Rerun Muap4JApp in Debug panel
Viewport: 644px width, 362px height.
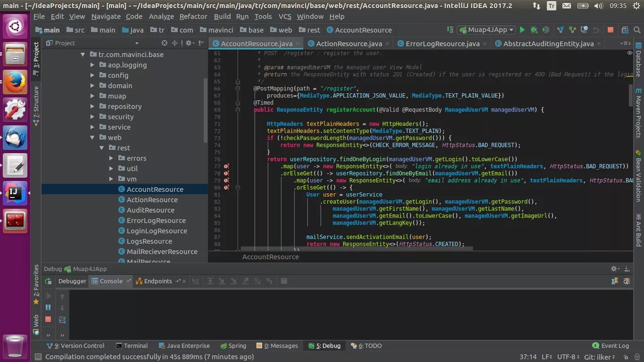click(48, 281)
